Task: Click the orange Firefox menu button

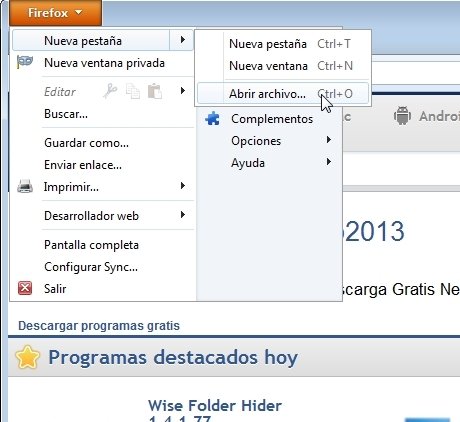Action: (55, 13)
